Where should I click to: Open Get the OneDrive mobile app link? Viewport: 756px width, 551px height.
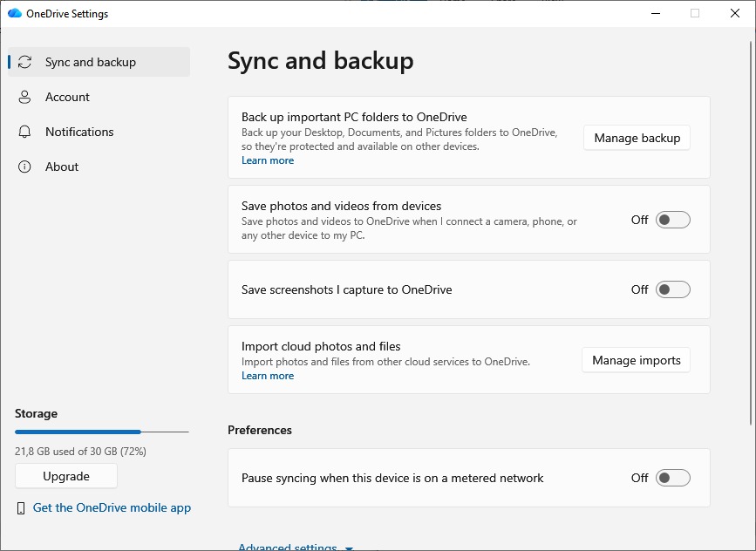(112, 507)
